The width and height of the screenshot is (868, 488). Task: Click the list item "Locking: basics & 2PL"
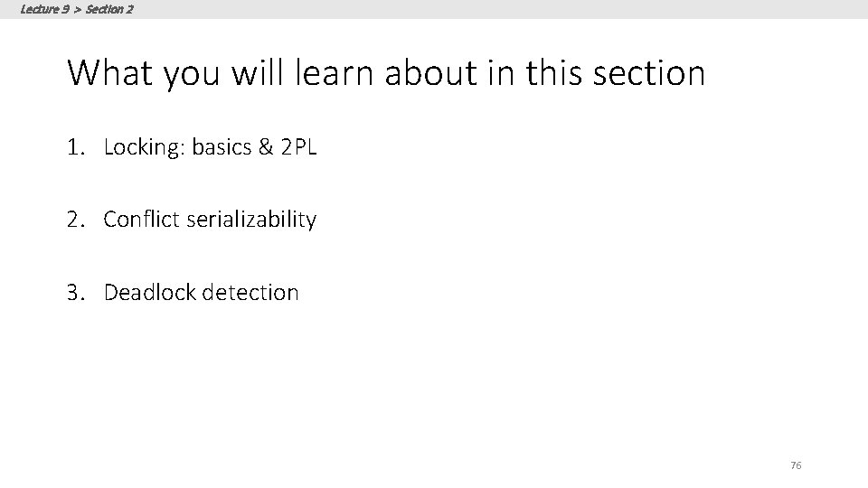210,146
